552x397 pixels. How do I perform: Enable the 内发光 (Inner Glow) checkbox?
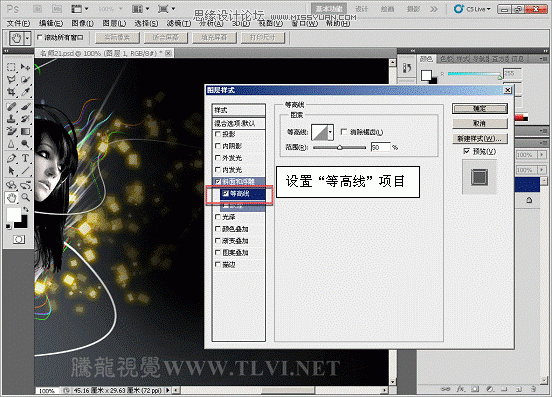[218, 170]
